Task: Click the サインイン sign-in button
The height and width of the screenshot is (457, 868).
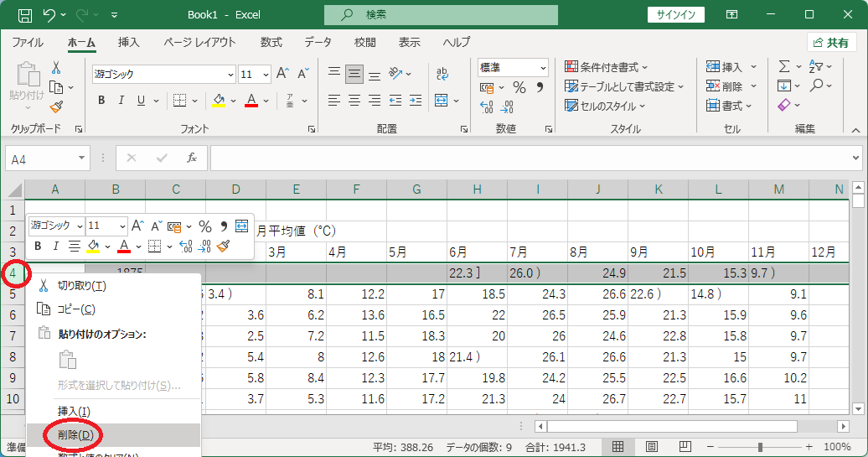Action: 676,15
